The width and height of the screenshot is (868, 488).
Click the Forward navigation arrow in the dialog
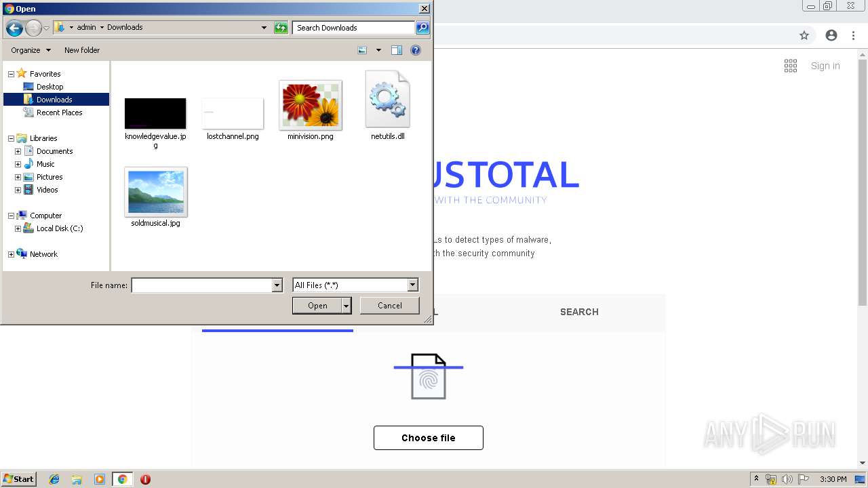click(x=33, y=28)
